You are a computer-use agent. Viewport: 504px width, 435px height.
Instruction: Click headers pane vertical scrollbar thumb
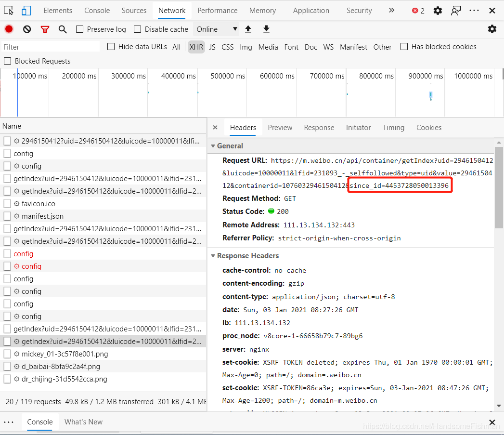tap(499, 187)
